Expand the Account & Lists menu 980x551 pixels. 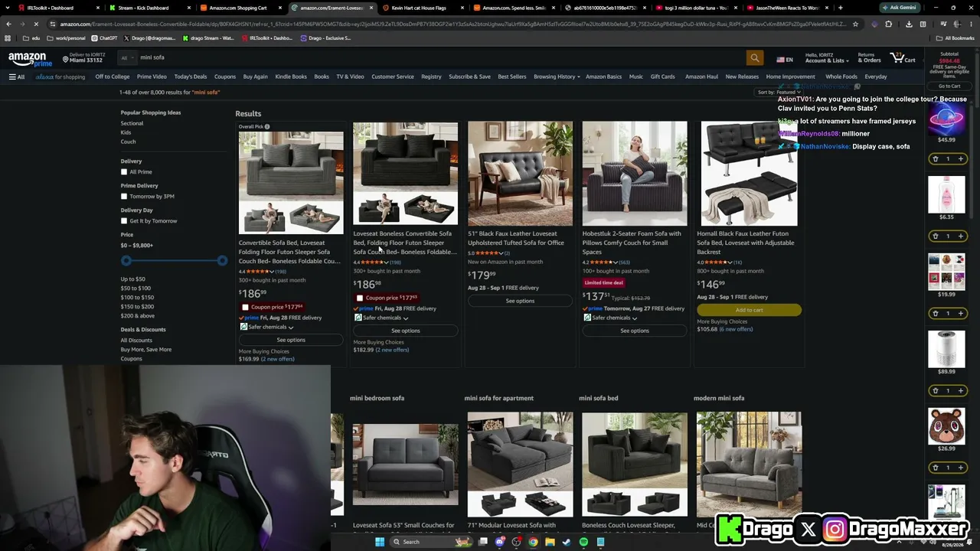826,58
